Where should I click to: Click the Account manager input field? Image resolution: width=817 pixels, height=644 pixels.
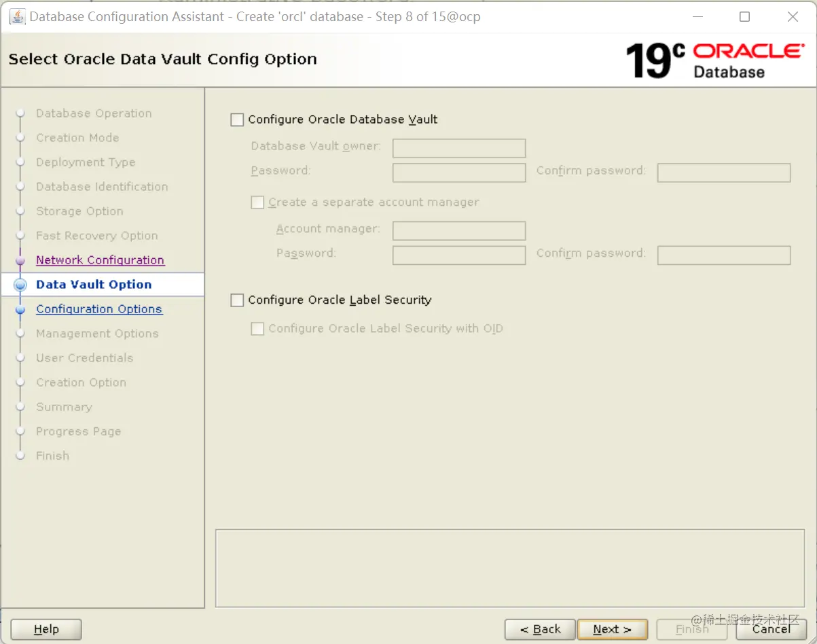click(459, 231)
